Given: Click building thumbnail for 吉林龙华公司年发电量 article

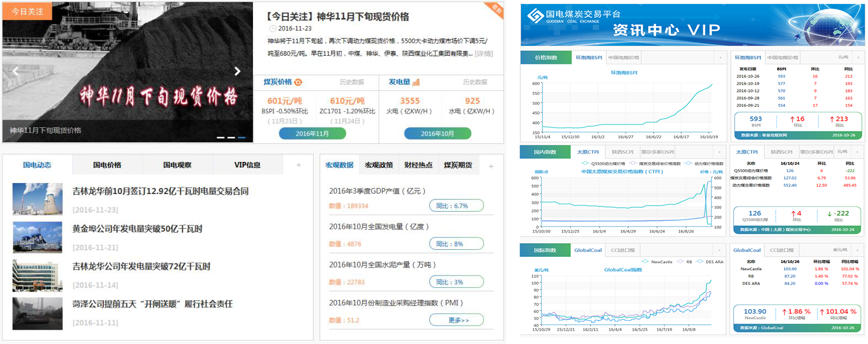Looking at the screenshot, I should coord(37,275).
